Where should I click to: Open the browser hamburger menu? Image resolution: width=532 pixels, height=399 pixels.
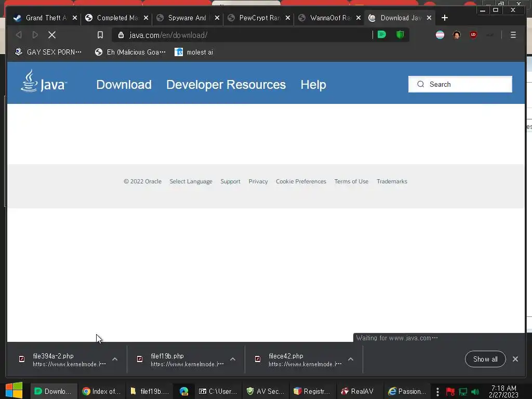(513, 35)
